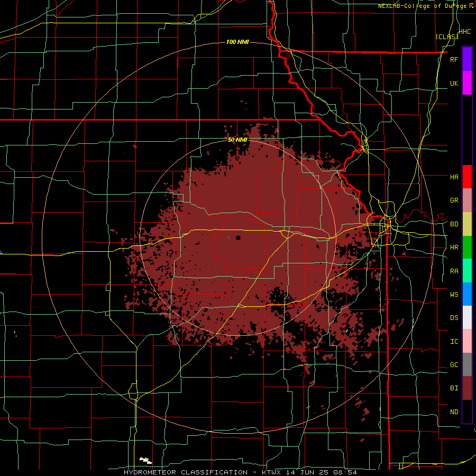Click the DS white legend swatch
The image size is (476, 476).
[467, 317]
